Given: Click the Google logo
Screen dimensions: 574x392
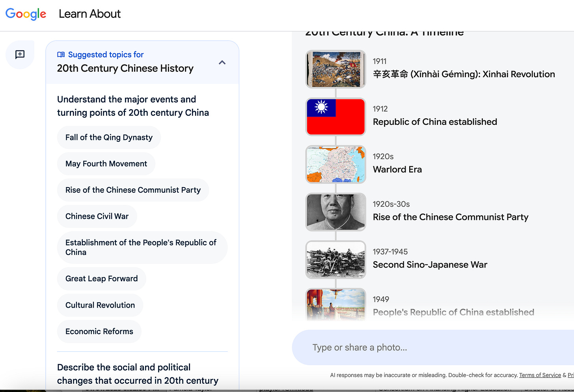Looking at the screenshot, I should click(26, 14).
